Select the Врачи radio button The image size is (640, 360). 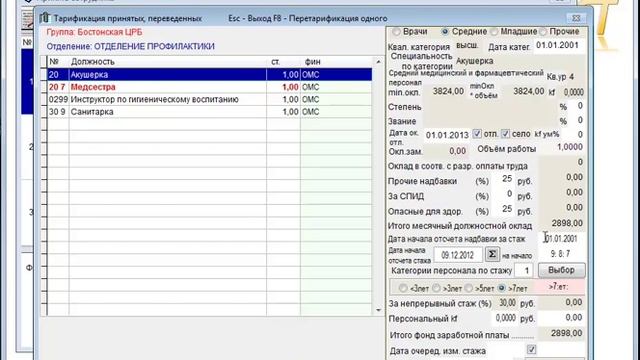pyautogui.click(x=396, y=31)
